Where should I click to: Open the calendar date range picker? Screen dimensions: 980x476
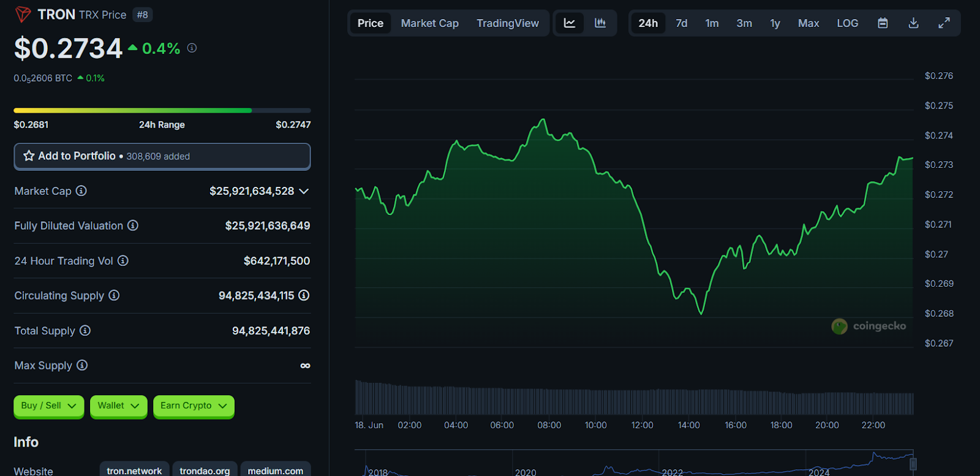click(883, 23)
